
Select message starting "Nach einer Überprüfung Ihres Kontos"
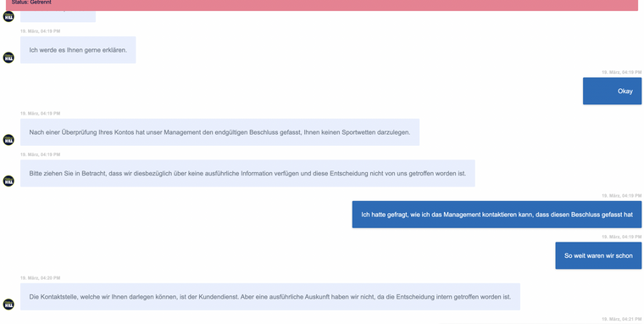[x=219, y=132]
